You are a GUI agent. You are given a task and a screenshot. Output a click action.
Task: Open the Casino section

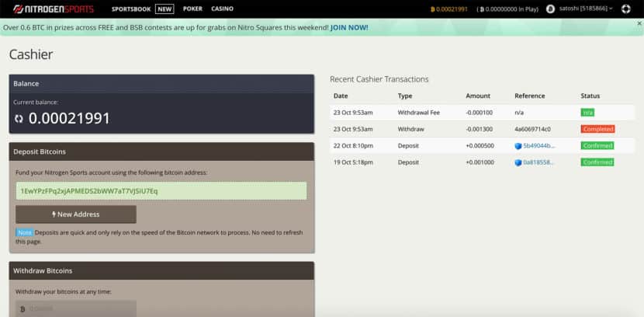coord(222,9)
